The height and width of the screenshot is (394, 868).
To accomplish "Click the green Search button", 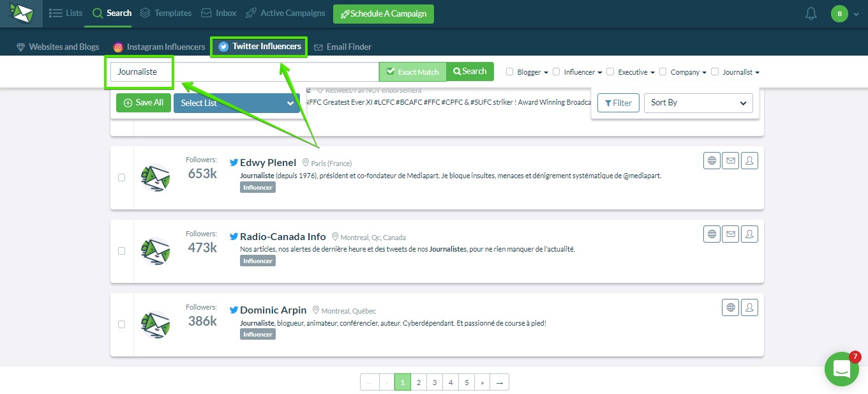I will tap(470, 72).
